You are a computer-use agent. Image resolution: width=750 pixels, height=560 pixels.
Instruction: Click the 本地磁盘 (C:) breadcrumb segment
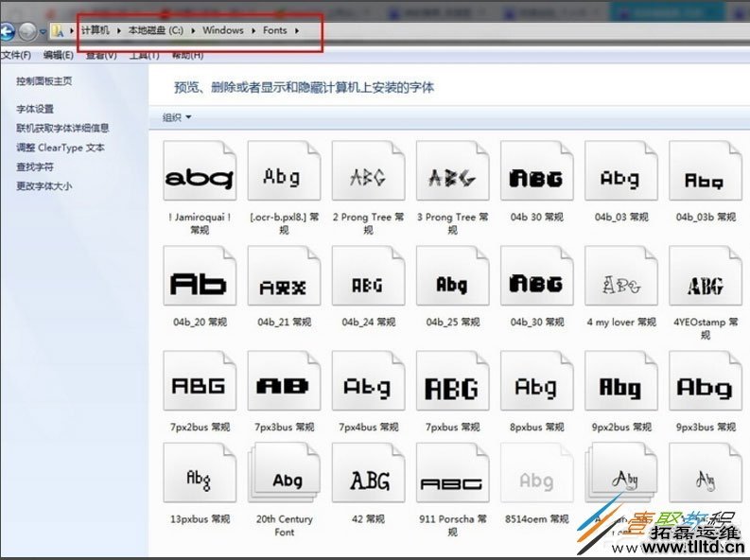(x=155, y=30)
